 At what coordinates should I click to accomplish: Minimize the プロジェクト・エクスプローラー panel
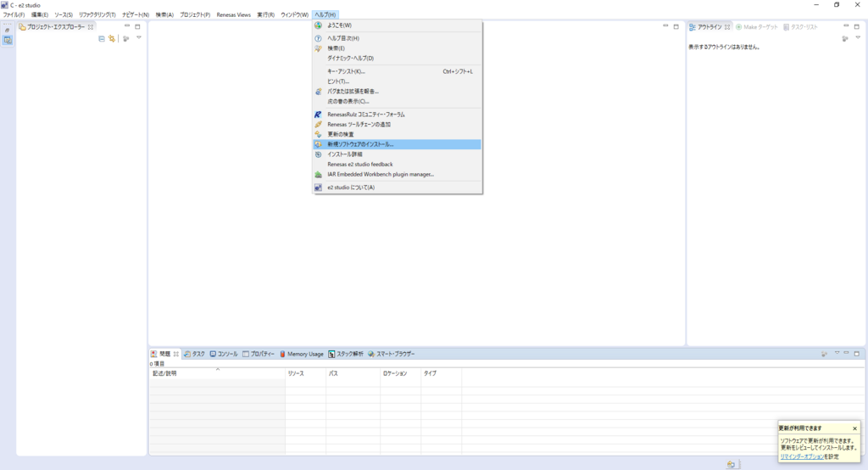tap(127, 26)
